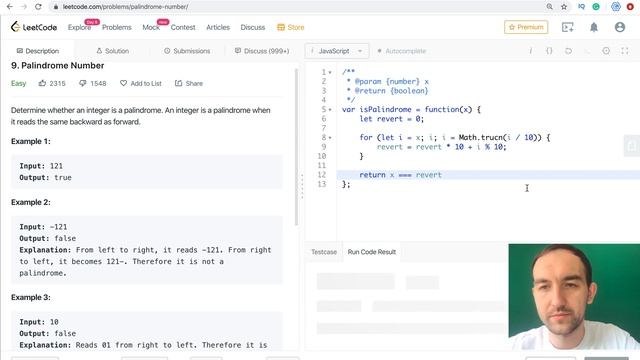Click the panel divider drag handle
Screen dimensions: 640x360
click(x=302, y=187)
